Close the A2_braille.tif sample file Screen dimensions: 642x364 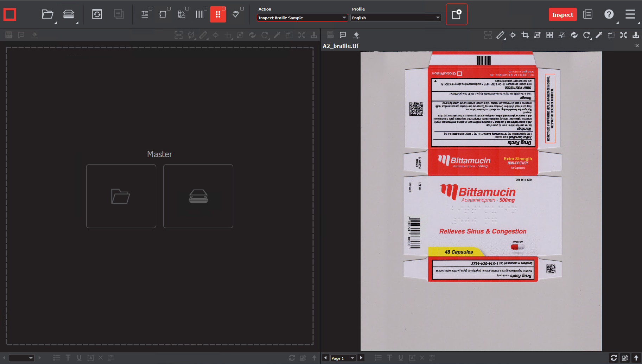point(637,46)
